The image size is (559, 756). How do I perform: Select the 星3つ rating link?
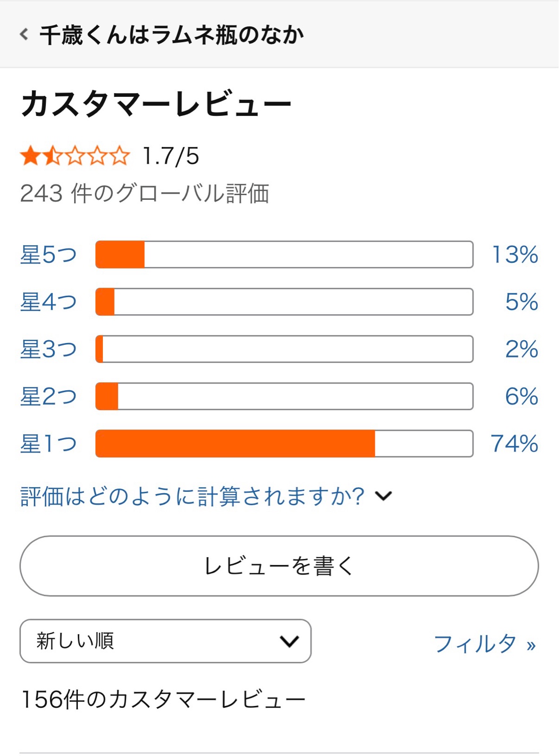click(48, 349)
